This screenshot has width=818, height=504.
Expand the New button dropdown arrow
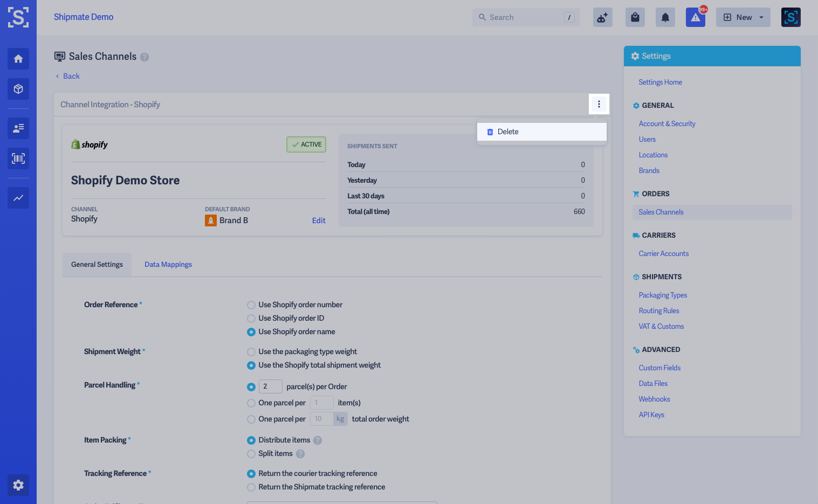(761, 17)
